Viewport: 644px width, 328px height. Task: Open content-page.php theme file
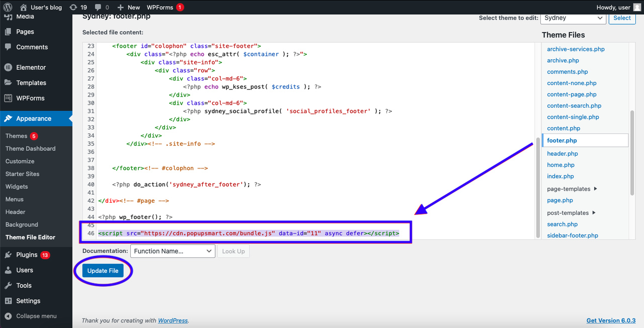pyautogui.click(x=572, y=95)
